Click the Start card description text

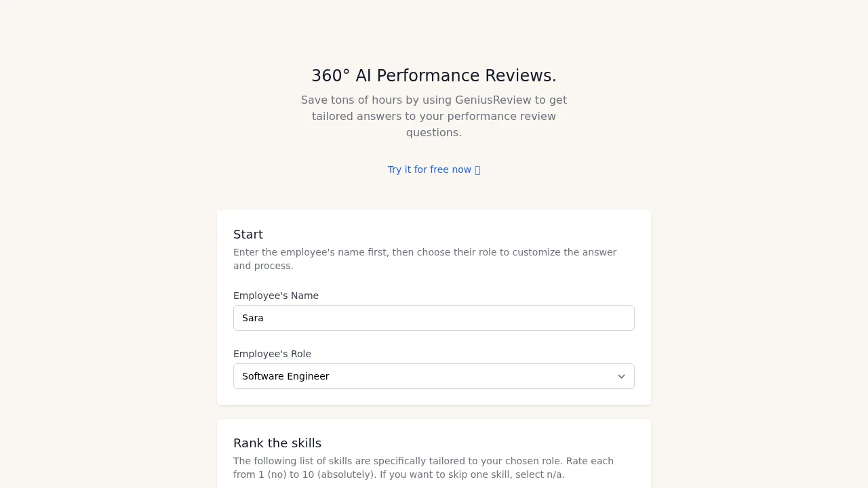tap(425, 258)
